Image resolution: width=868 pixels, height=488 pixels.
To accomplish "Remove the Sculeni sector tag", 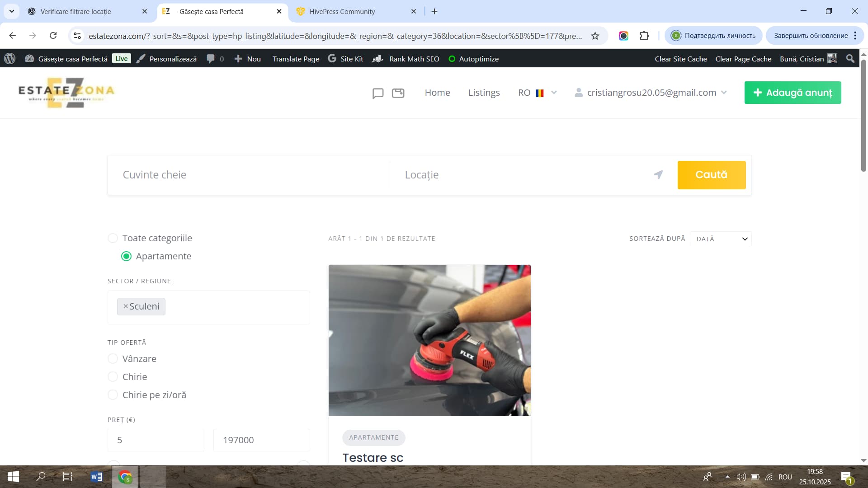I will coord(126,306).
